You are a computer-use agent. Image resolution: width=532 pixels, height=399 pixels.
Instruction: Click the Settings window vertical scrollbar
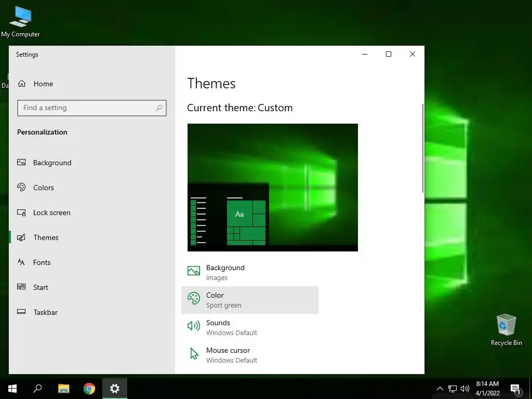pyautogui.click(x=423, y=148)
